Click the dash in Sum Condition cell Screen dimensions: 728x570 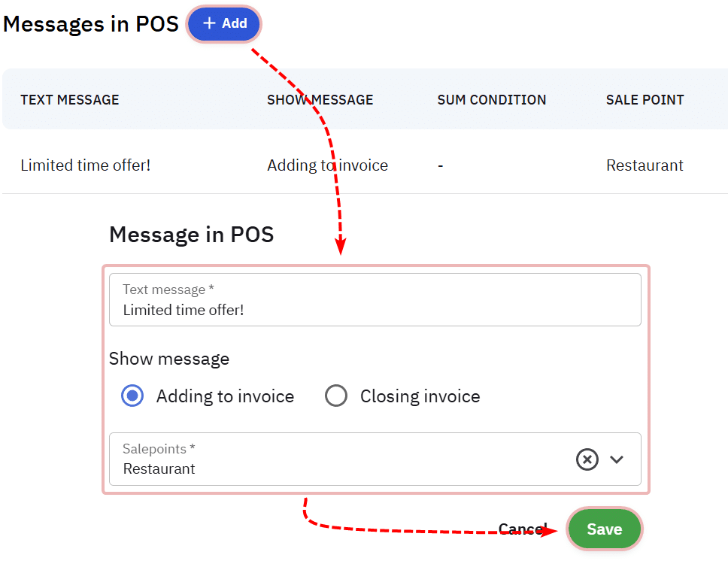(x=441, y=165)
